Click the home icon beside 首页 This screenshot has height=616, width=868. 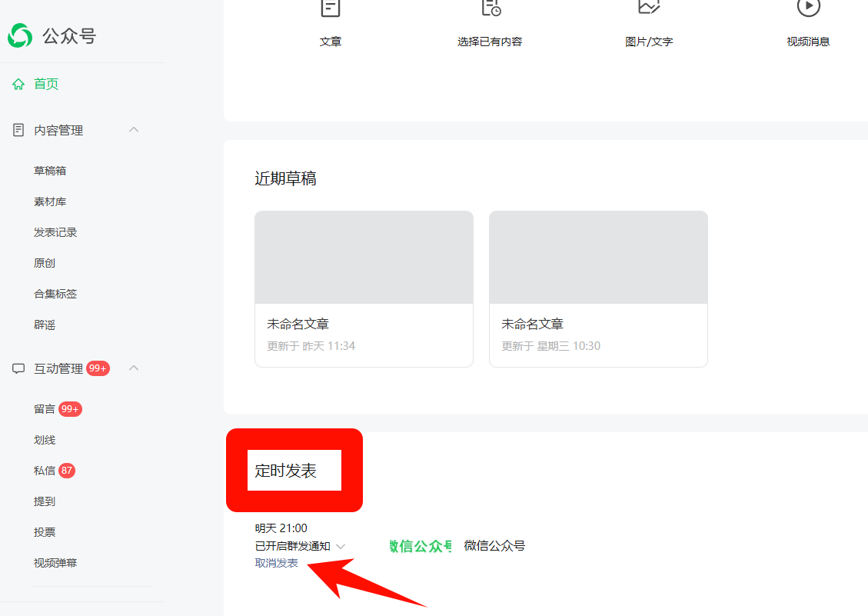tap(18, 84)
